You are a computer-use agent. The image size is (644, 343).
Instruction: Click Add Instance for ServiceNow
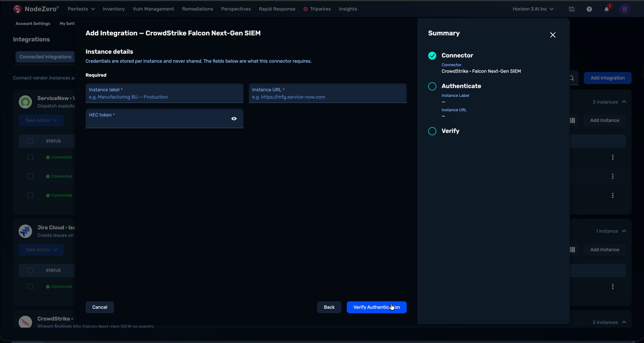(604, 120)
